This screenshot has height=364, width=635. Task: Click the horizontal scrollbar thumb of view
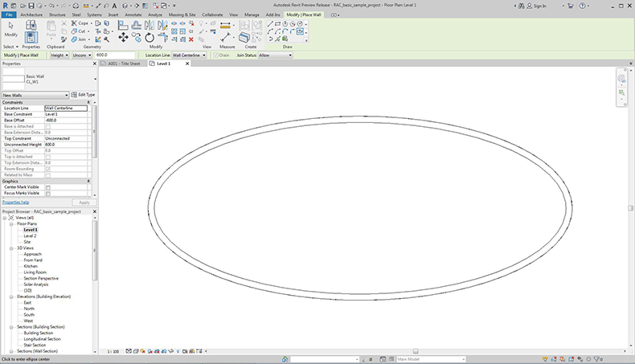(416, 351)
